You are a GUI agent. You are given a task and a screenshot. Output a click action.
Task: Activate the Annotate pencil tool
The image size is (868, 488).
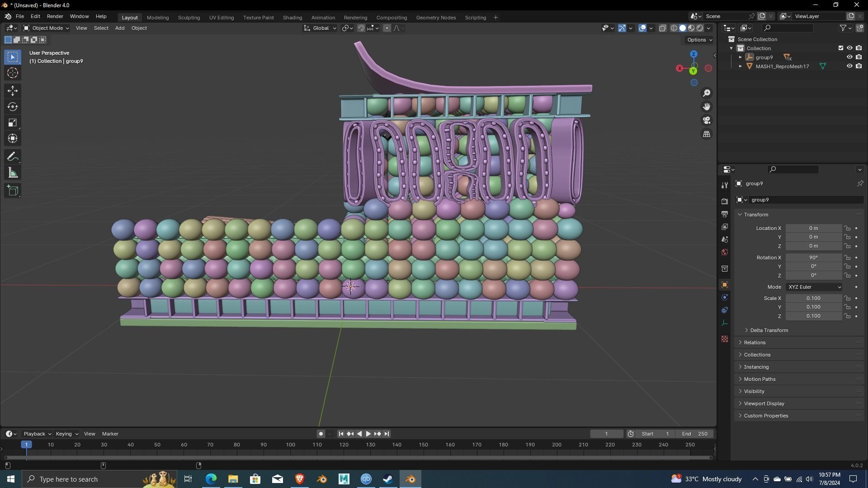point(13,157)
